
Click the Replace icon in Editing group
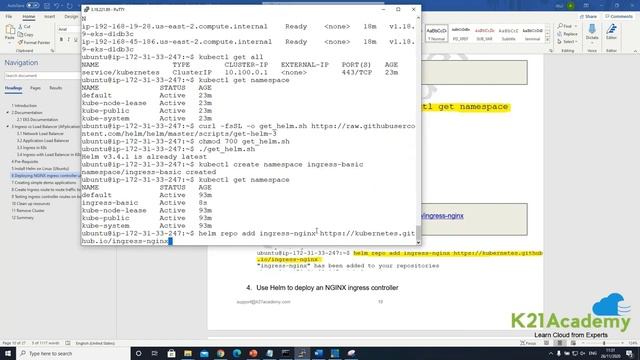[560, 34]
